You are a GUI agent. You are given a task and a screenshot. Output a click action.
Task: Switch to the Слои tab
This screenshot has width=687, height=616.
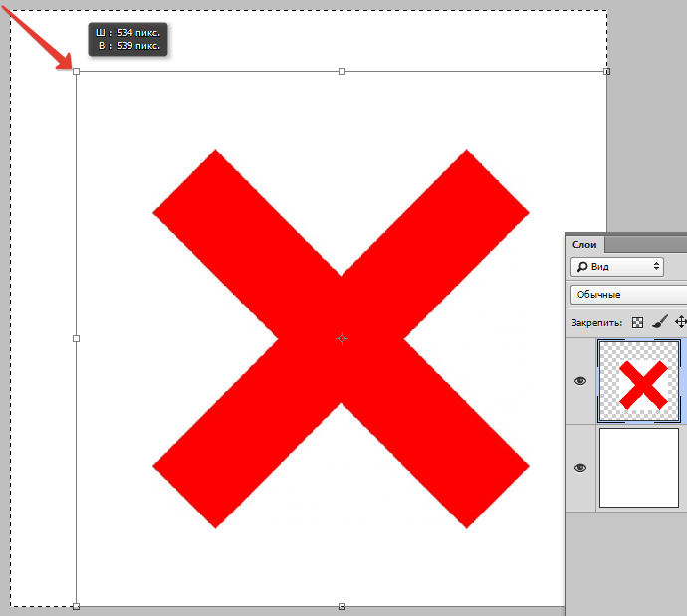[584, 244]
